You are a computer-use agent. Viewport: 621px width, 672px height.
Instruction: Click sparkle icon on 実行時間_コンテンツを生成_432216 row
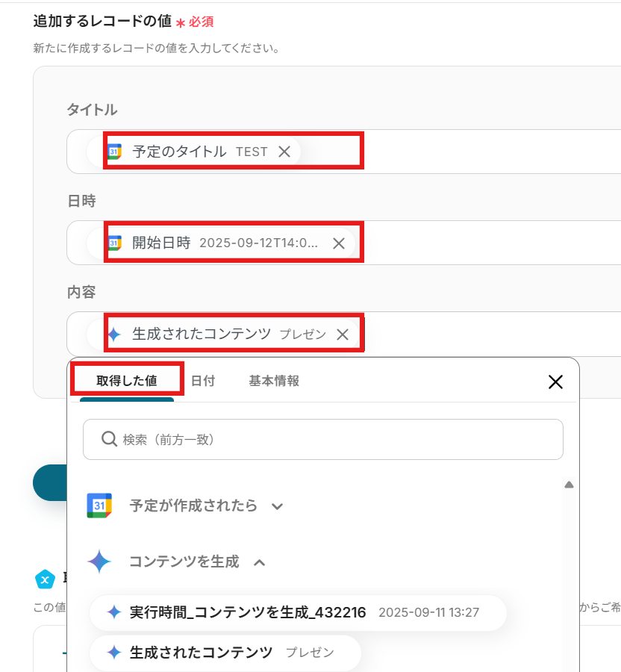point(114,612)
